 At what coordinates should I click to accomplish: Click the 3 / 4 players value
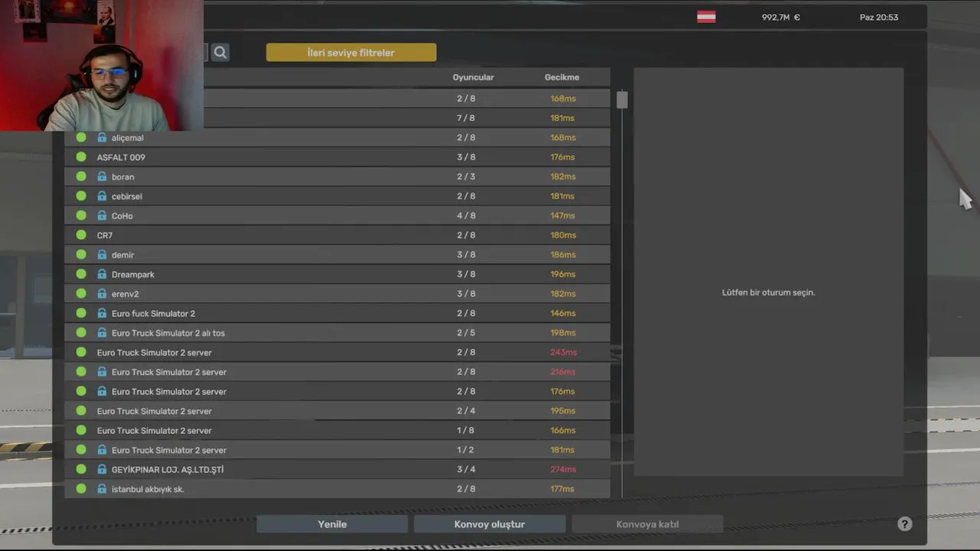(466, 469)
